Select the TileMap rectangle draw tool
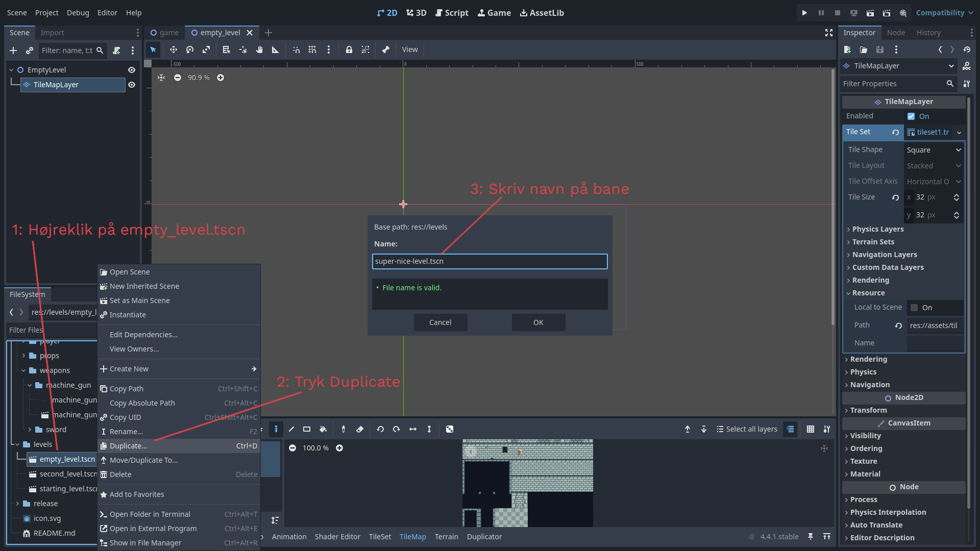The width and height of the screenshot is (980, 551). [x=307, y=429]
